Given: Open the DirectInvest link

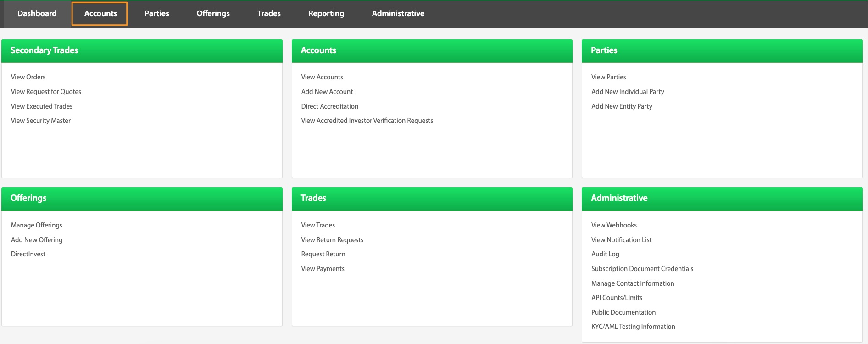Looking at the screenshot, I should (x=28, y=254).
